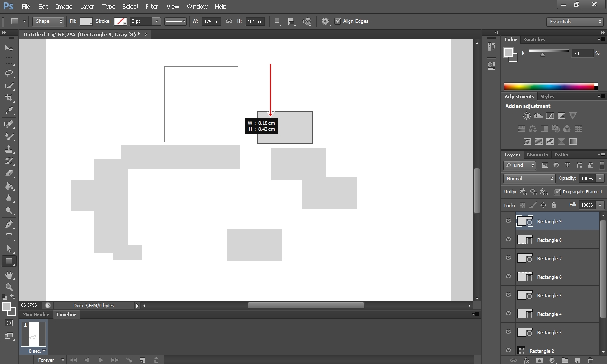Click the Brightness/Contrast adjustment icon
This screenshot has height=364, width=607.
point(527,116)
